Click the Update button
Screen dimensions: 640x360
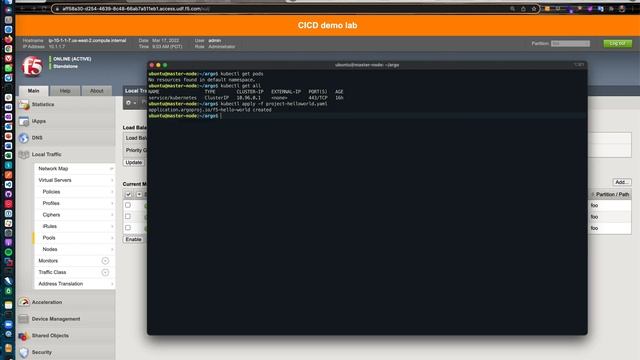click(133, 162)
